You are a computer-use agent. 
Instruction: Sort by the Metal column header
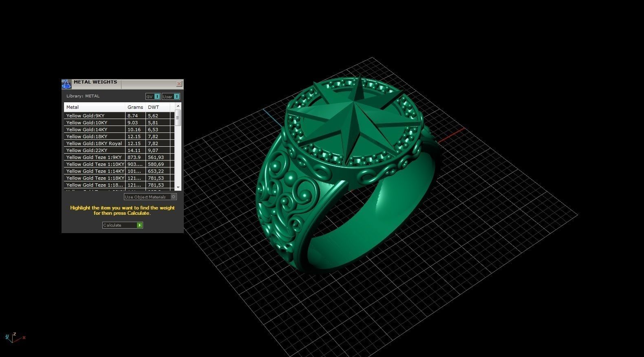95,107
